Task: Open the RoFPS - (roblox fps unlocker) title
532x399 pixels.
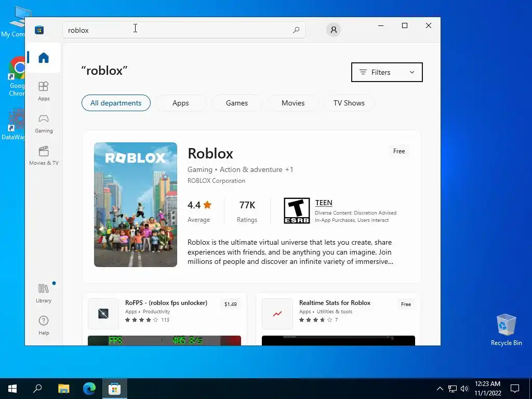Action: click(x=166, y=303)
